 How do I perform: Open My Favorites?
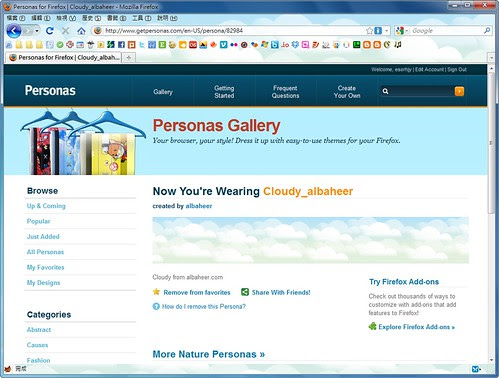tap(45, 267)
